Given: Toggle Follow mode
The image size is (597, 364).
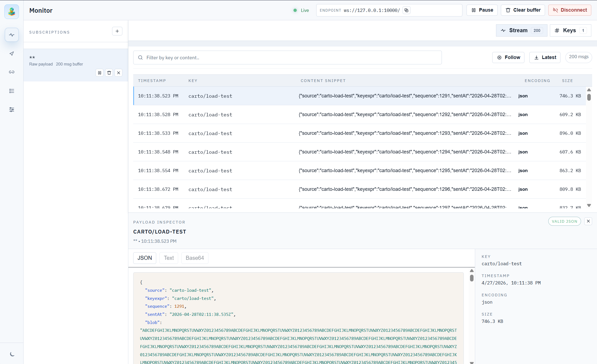Looking at the screenshot, I should [x=508, y=57].
